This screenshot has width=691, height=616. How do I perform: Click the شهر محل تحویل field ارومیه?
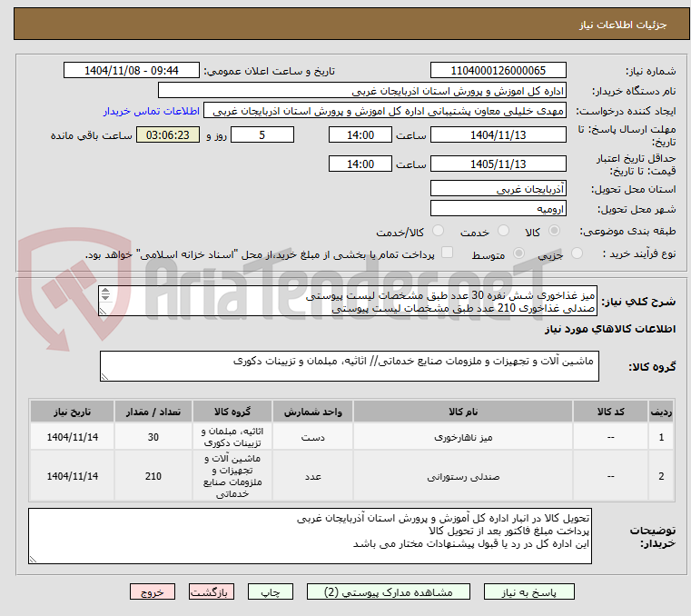498,209
